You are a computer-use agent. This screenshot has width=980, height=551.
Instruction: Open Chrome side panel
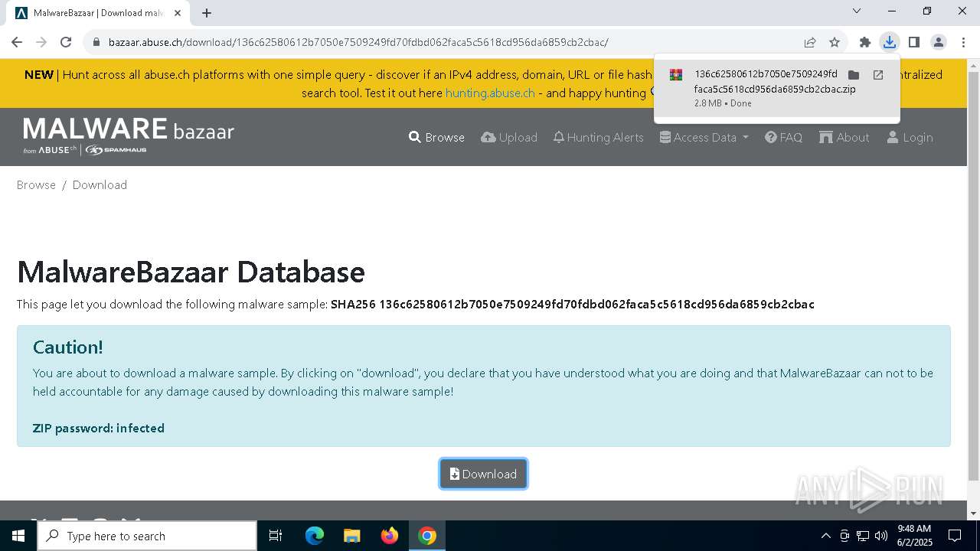[x=913, y=42]
